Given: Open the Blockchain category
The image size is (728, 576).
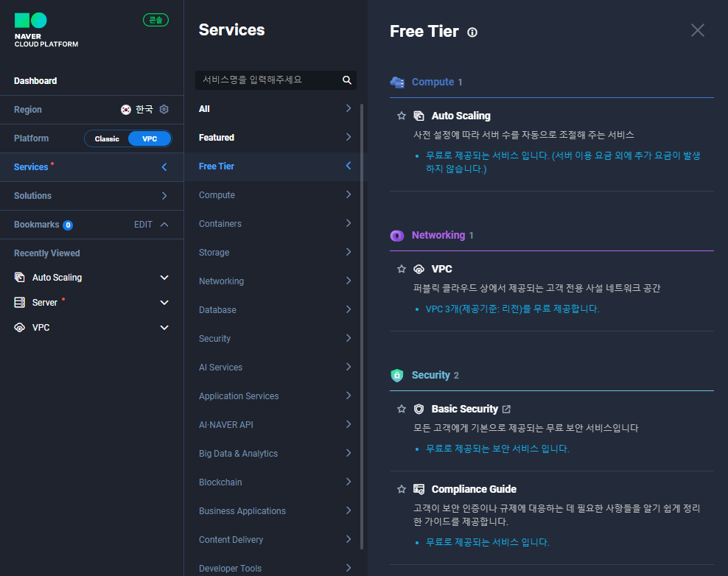Looking at the screenshot, I should click(x=276, y=483).
